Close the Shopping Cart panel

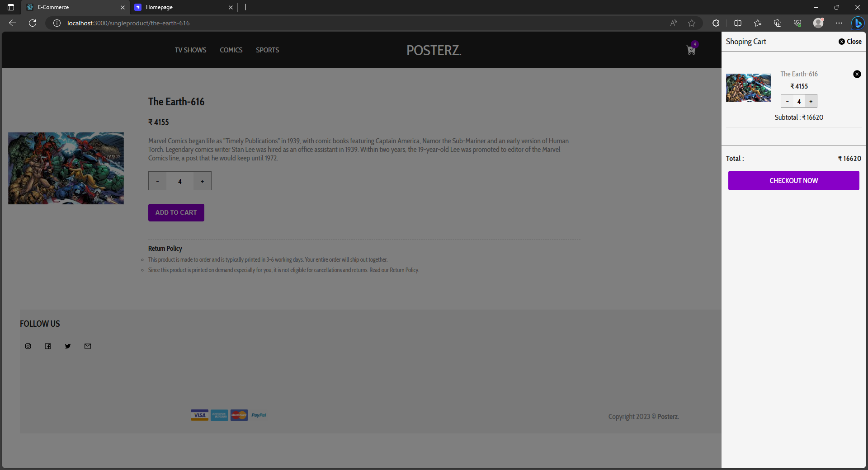[849, 41]
